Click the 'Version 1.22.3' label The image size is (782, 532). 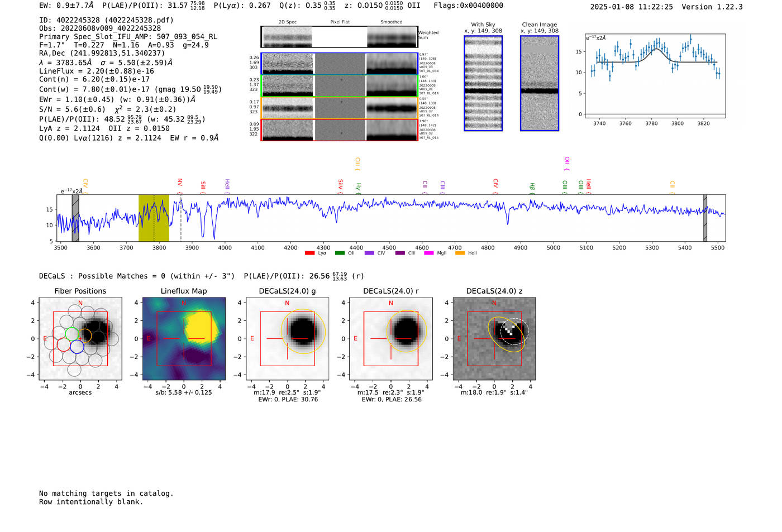pyautogui.click(x=712, y=7)
